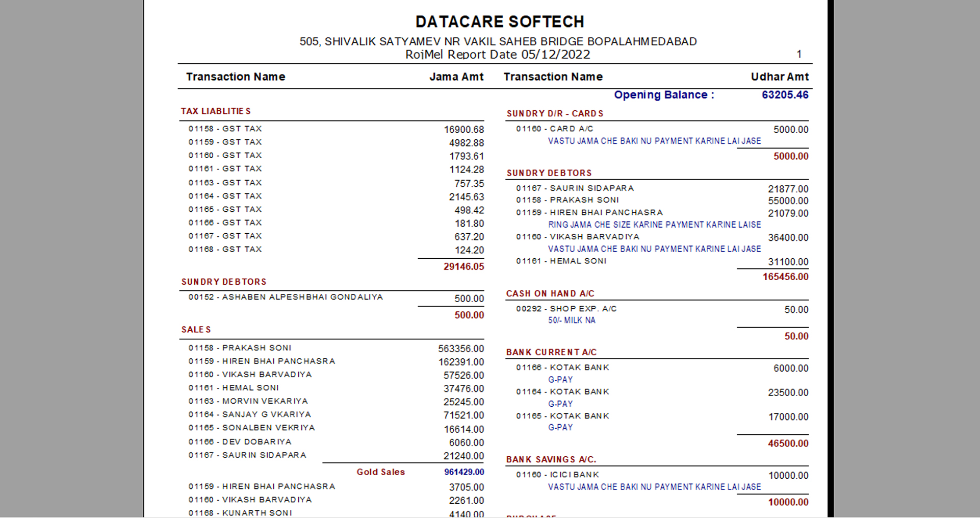Click the Udhar Amt column header

click(780, 77)
